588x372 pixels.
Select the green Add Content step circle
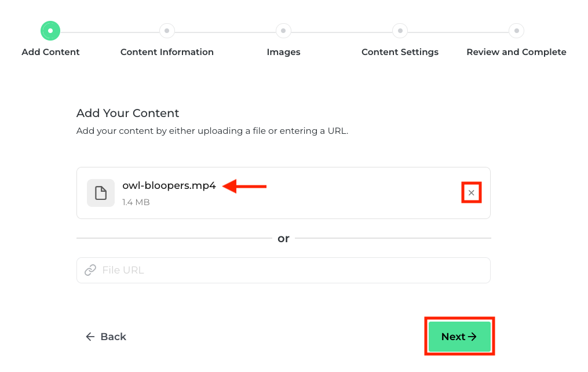pyautogui.click(x=50, y=30)
